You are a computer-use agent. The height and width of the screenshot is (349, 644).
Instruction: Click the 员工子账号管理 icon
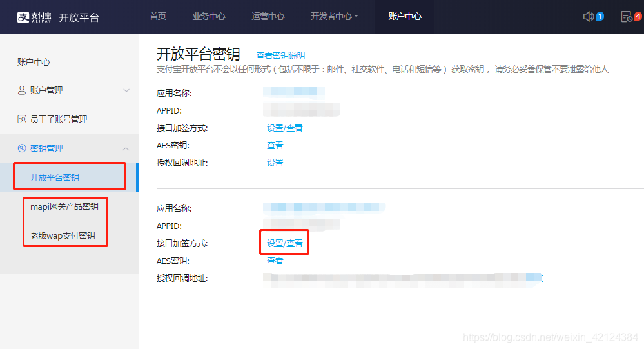coord(22,119)
